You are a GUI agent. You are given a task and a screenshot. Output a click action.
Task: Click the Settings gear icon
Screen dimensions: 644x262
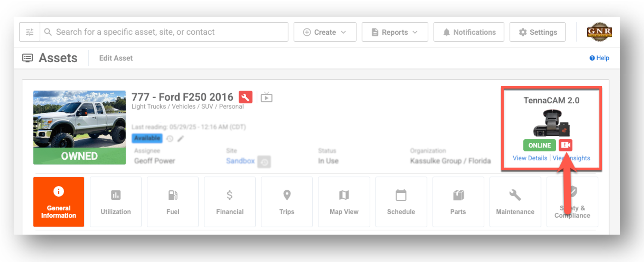pyautogui.click(x=523, y=32)
